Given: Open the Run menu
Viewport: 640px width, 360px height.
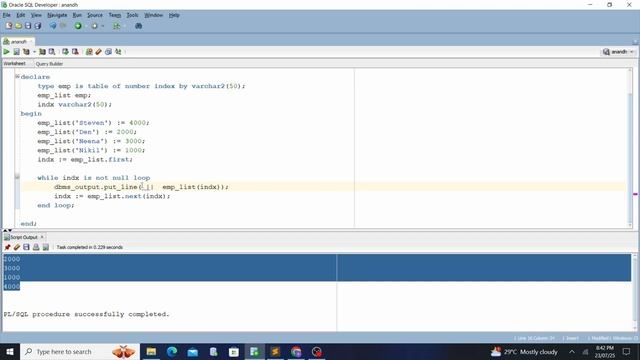Looking at the screenshot, I should coord(77,15).
